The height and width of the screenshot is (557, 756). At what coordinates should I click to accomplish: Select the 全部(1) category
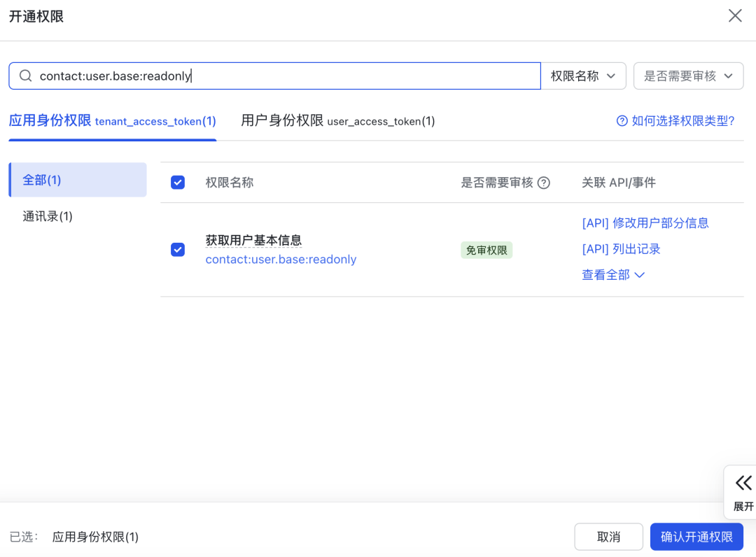pyautogui.click(x=78, y=180)
